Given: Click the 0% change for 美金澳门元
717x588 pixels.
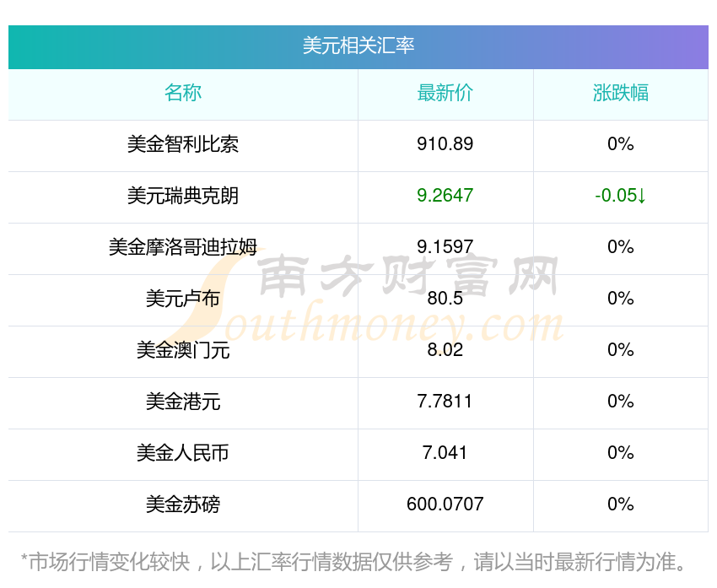Looking at the screenshot, I should pos(621,350).
